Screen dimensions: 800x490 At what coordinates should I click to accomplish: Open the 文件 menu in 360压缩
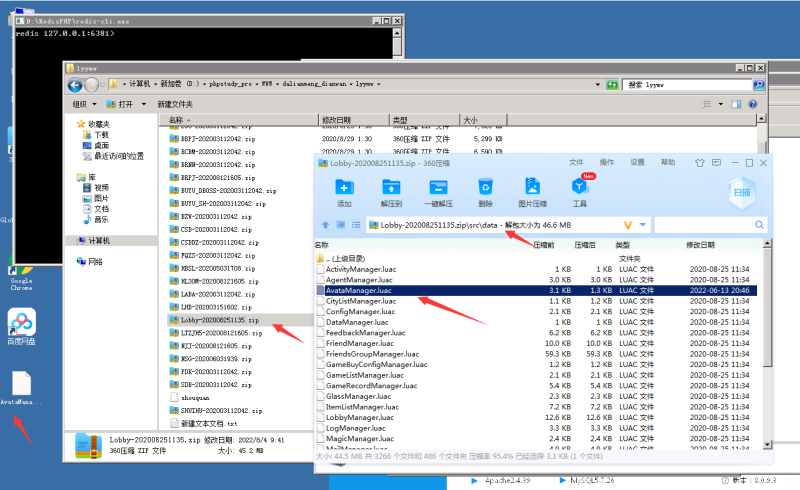576,162
